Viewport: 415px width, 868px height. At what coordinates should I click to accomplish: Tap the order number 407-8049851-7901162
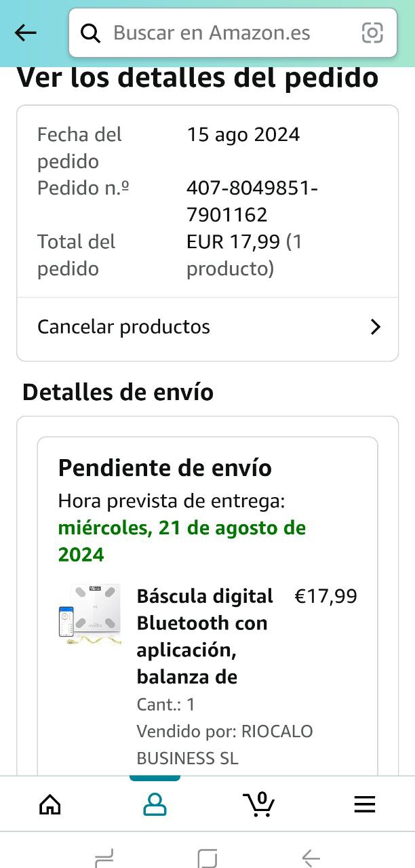(252, 201)
